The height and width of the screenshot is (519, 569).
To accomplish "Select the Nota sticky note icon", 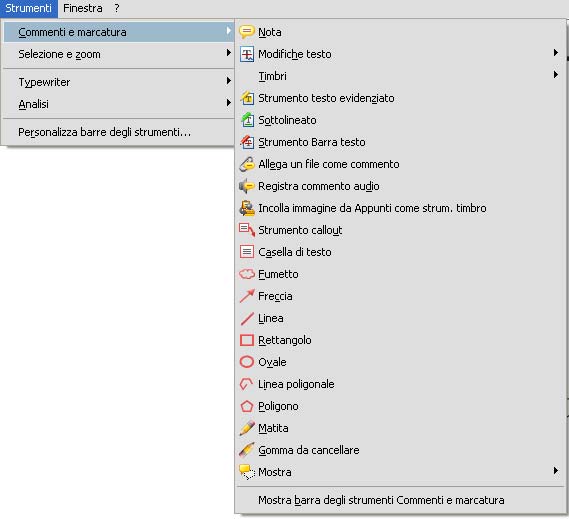I will (x=247, y=32).
